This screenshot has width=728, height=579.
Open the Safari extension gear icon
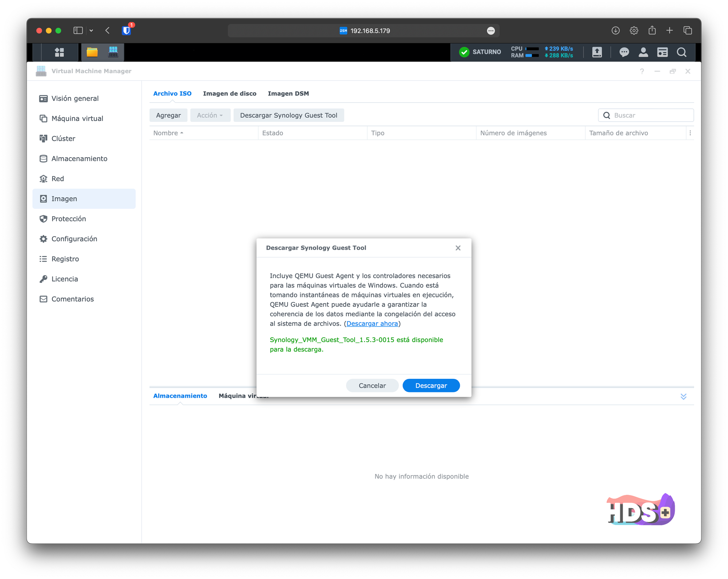[634, 31]
